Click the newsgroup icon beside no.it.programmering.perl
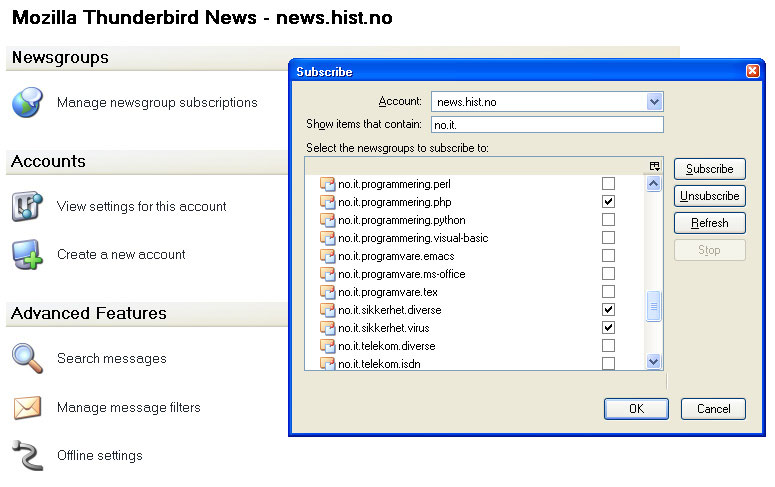775x487 pixels. pyautogui.click(x=327, y=184)
